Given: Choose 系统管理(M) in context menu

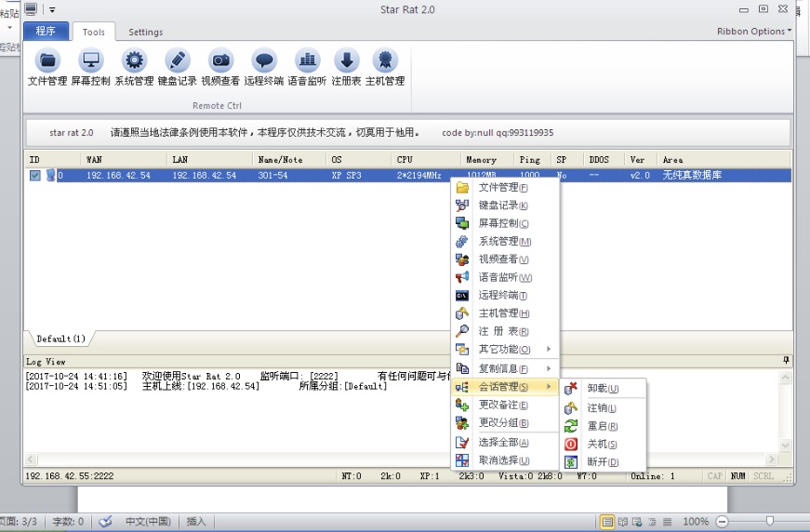Looking at the screenshot, I should pos(505,242).
